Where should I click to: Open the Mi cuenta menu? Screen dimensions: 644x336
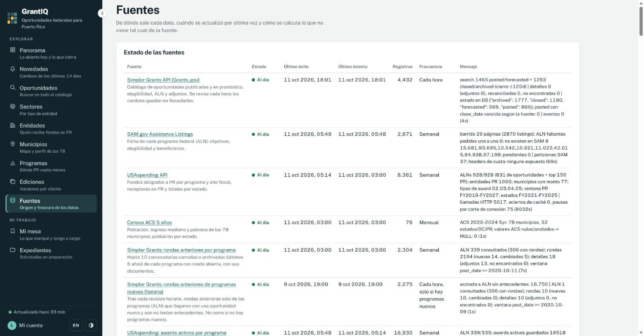pyautogui.click(x=26, y=325)
